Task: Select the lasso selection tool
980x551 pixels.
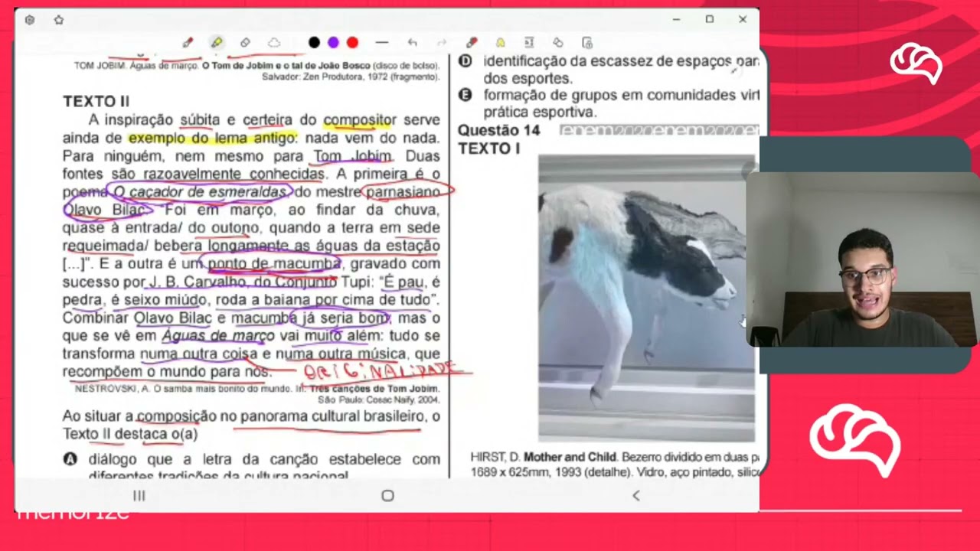Action: [x=274, y=43]
